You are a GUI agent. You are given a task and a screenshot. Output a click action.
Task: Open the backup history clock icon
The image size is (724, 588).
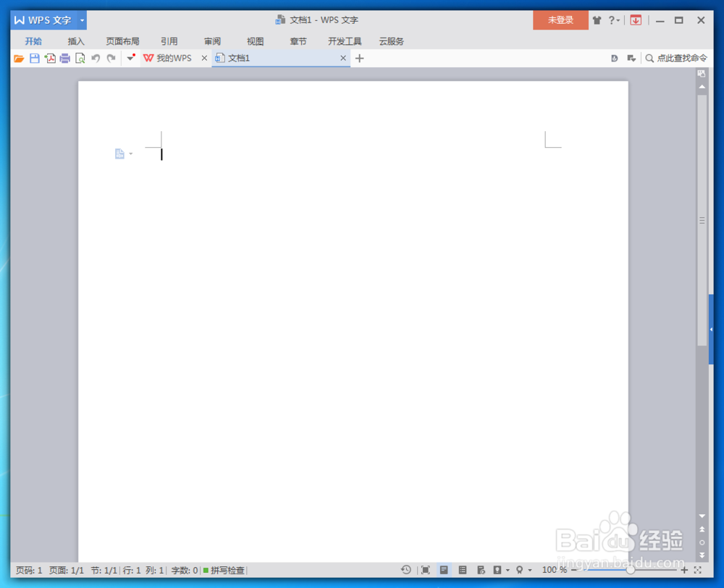(x=406, y=570)
